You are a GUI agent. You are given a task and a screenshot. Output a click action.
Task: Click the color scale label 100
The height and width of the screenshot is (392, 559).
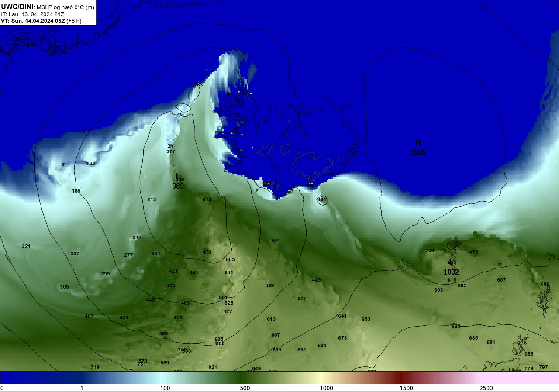point(165,388)
